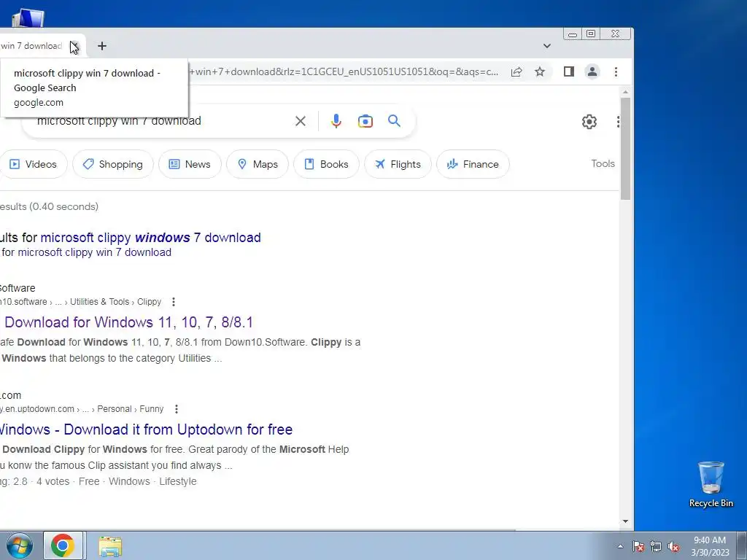The image size is (747, 560).
Task: Search by image with camera icon
Action: (365, 121)
